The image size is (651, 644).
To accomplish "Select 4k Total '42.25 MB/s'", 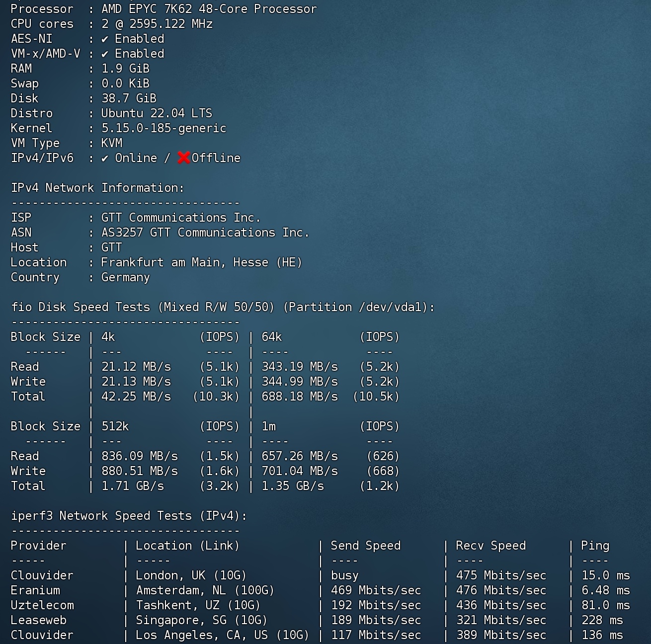I will coord(136,397).
